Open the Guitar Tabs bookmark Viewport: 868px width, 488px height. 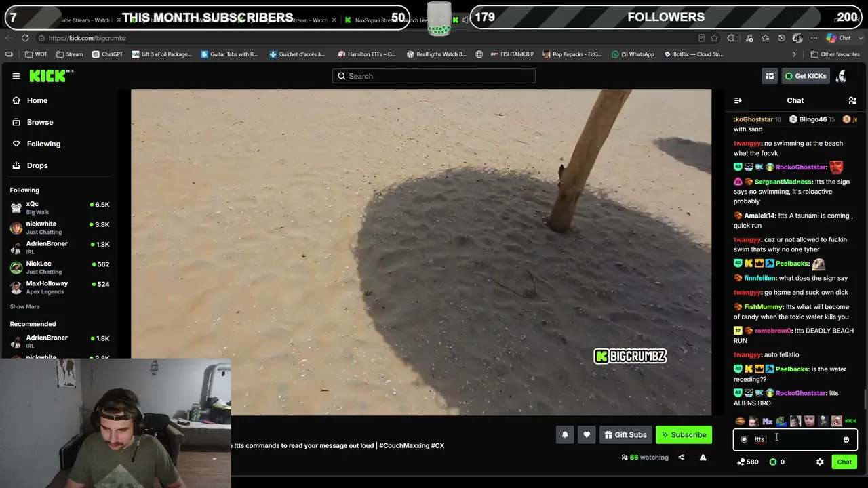pos(229,54)
